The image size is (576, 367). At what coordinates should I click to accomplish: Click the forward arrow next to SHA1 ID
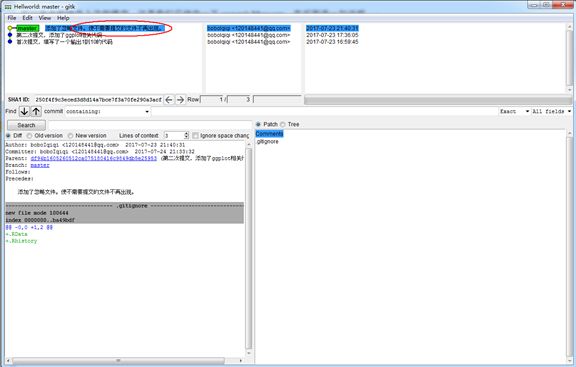click(x=180, y=100)
